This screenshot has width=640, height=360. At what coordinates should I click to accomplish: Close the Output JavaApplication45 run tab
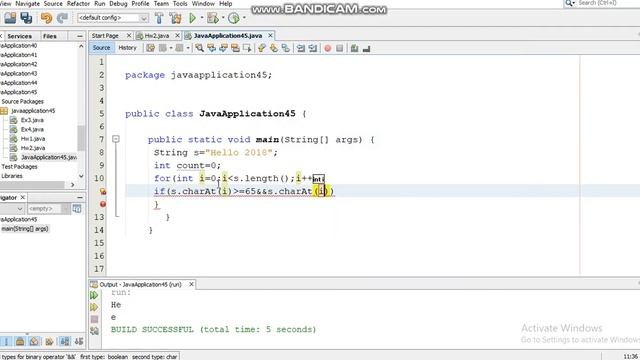click(191, 284)
